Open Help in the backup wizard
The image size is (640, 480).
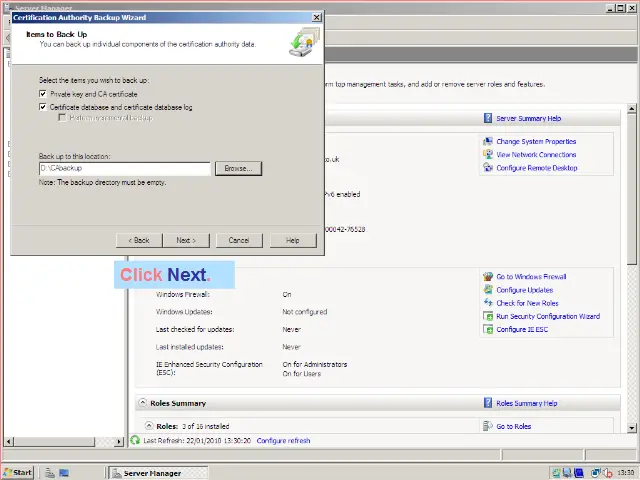(293, 240)
